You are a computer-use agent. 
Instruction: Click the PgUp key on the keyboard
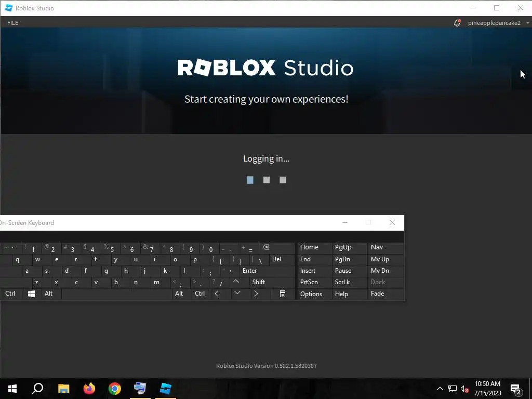(350, 247)
